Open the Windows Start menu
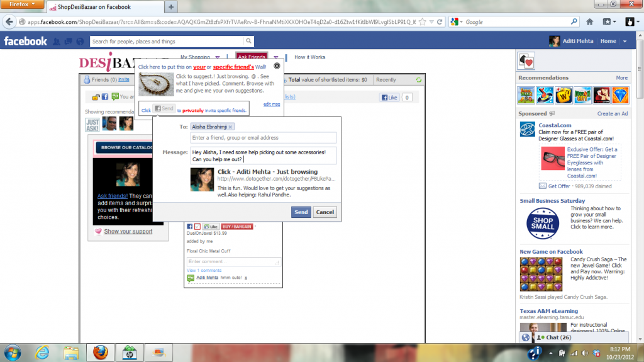 click(x=13, y=353)
